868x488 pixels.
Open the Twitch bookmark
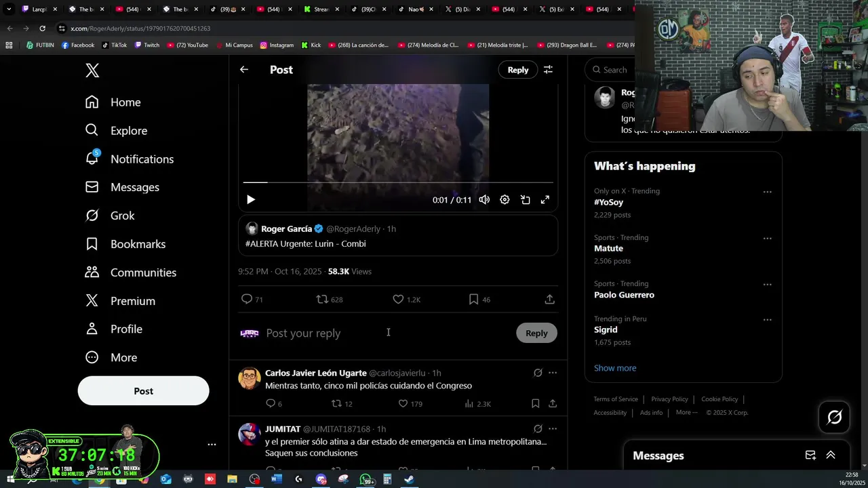click(147, 45)
